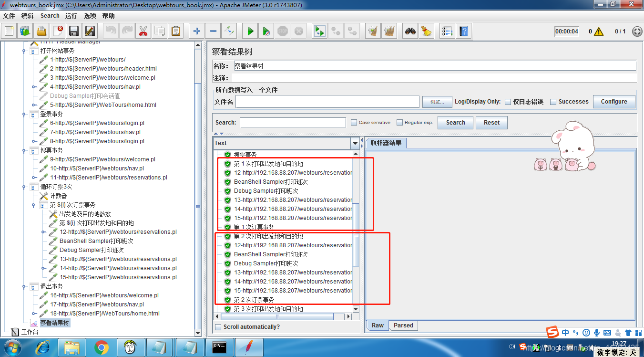Collapse the 第 ${i} 次订票事务 node

pyautogui.click(x=34, y=205)
